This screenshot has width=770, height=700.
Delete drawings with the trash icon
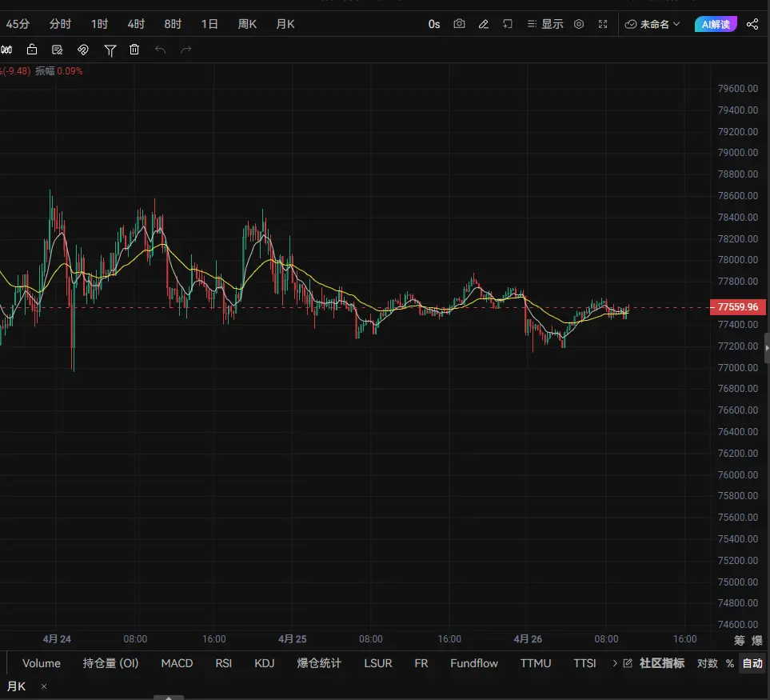click(134, 50)
